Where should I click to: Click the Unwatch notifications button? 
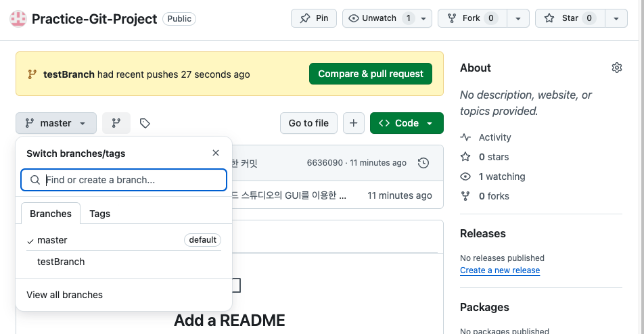[x=380, y=18]
